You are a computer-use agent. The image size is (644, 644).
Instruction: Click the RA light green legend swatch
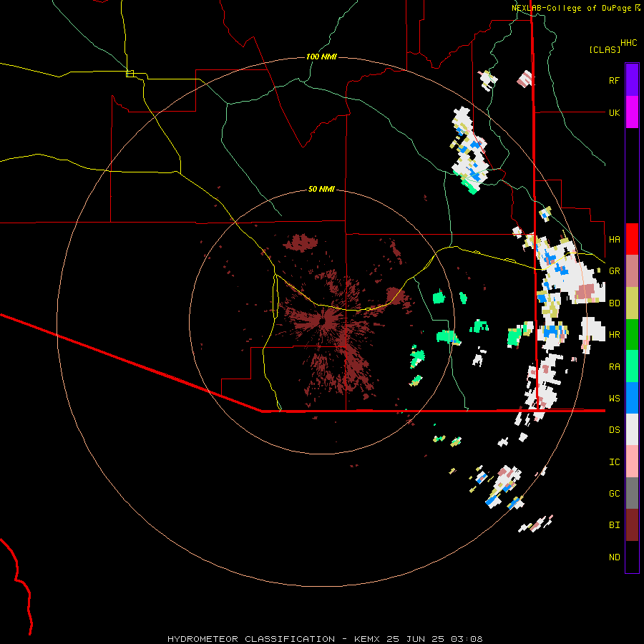[x=632, y=366]
